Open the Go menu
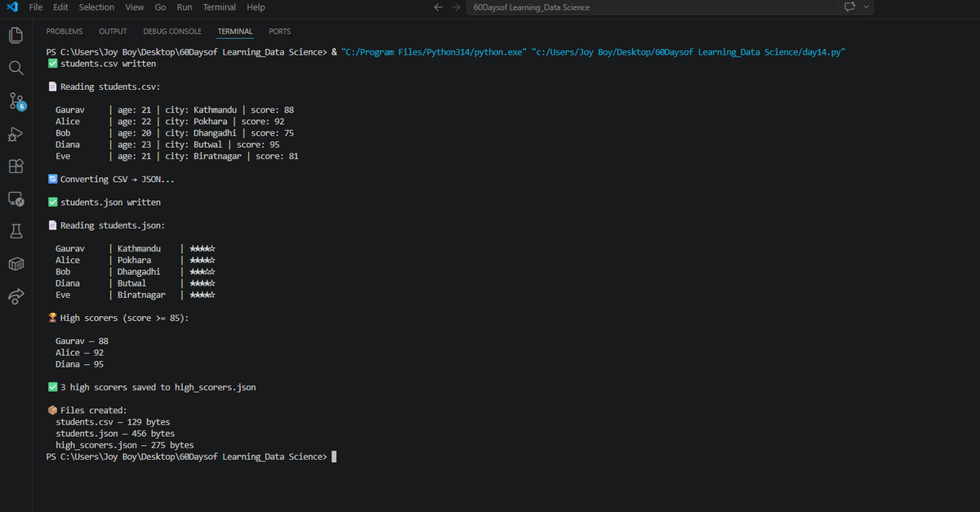The height and width of the screenshot is (512, 980). [x=160, y=7]
